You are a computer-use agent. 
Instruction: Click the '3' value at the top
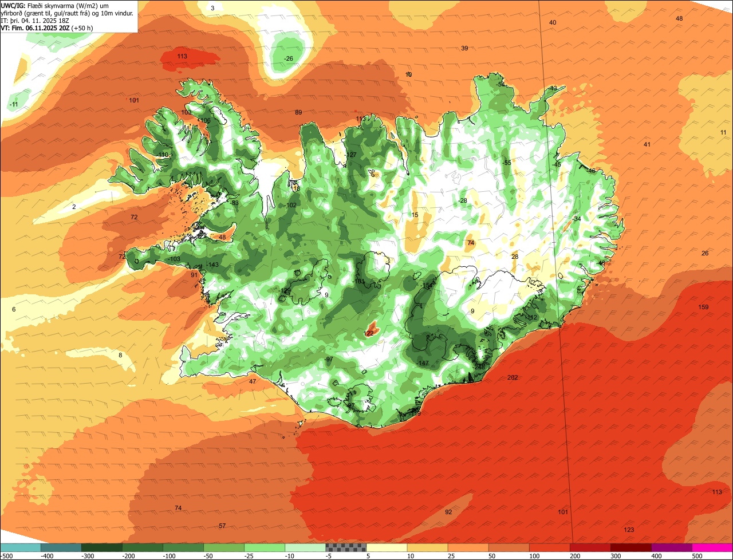(212, 8)
